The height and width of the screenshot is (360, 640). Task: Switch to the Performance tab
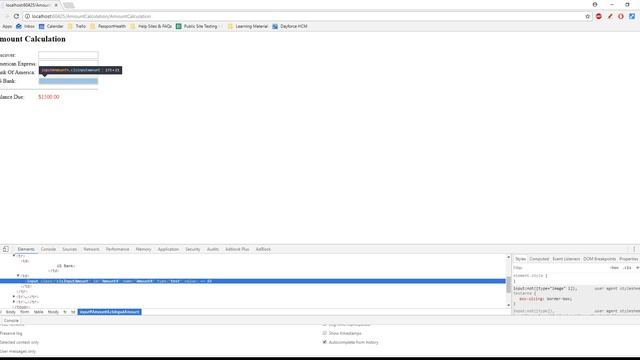(118, 249)
